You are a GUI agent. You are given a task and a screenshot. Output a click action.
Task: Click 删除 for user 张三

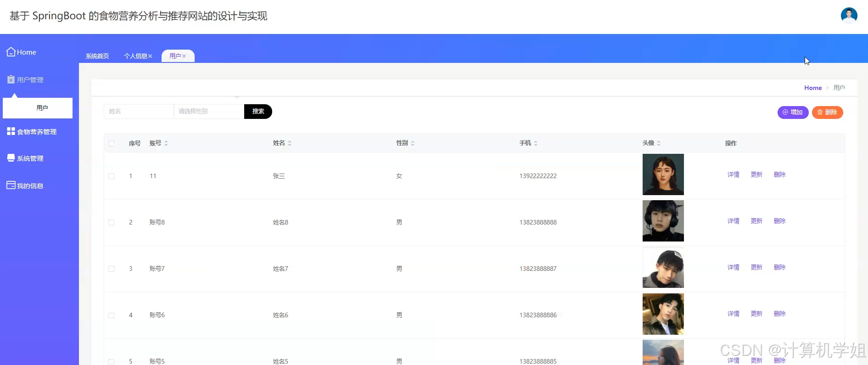click(x=779, y=174)
